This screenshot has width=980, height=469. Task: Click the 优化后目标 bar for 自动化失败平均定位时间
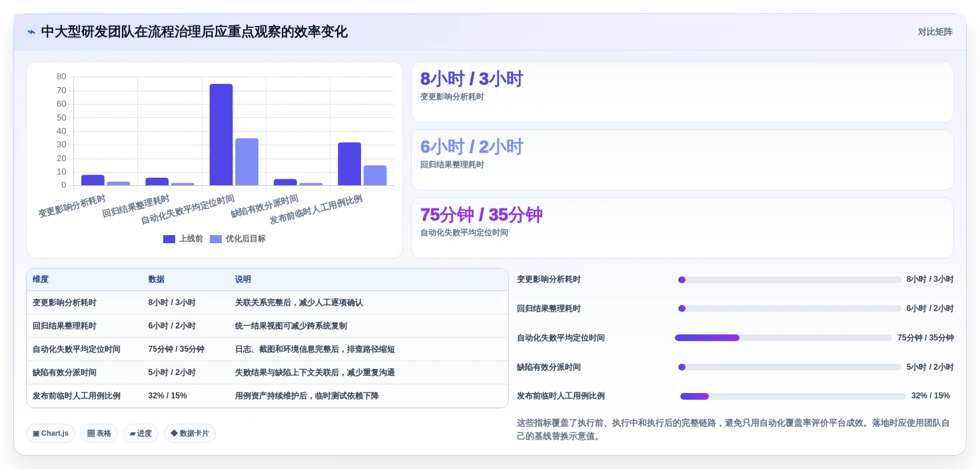tap(246, 162)
